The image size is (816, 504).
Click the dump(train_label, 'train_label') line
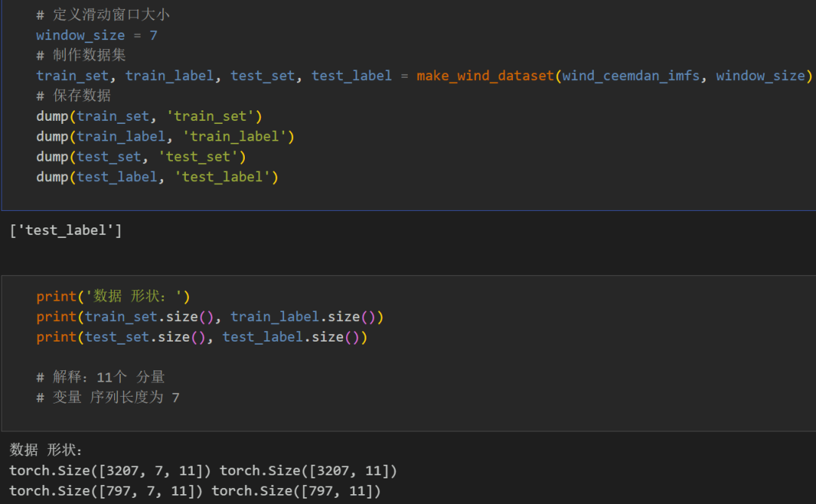[165, 137]
